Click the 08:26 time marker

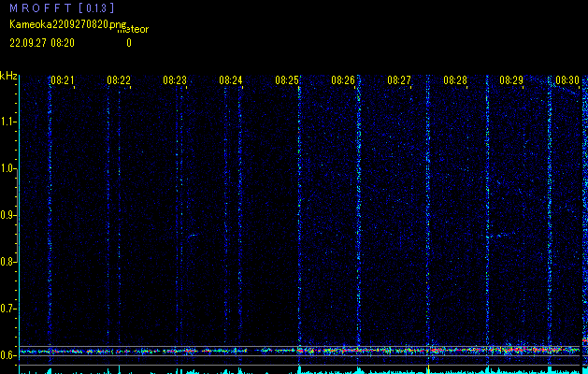point(343,80)
